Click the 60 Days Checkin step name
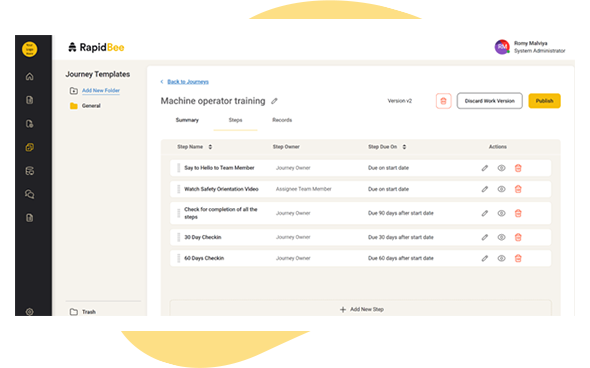The height and width of the screenshot is (368, 590). [x=204, y=259]
